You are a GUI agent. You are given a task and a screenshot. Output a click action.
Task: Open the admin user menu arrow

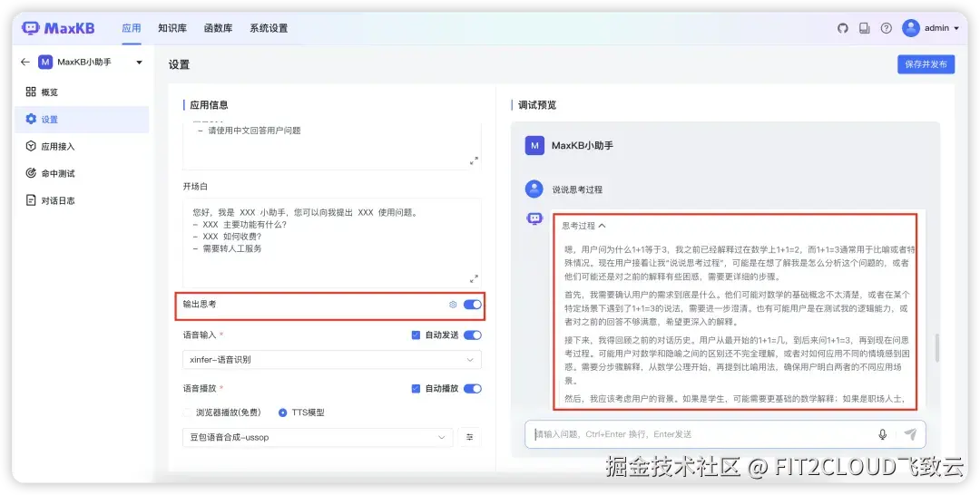pos(956,28)
